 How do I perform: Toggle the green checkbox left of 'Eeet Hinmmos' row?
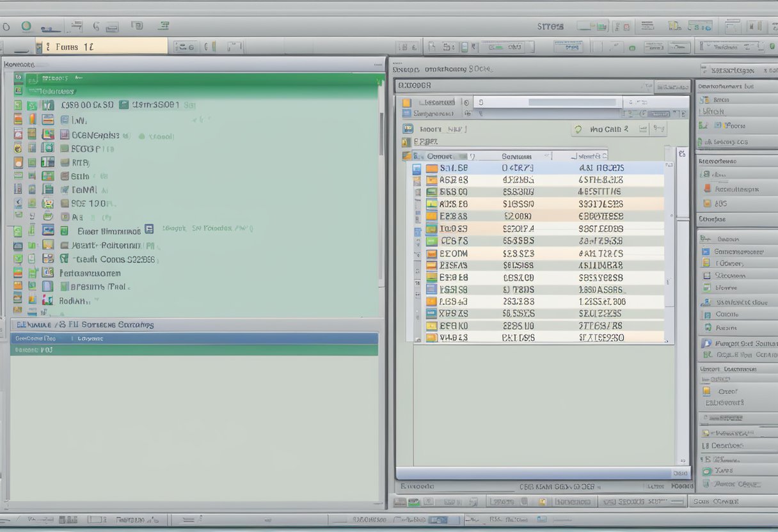(18, 231)
